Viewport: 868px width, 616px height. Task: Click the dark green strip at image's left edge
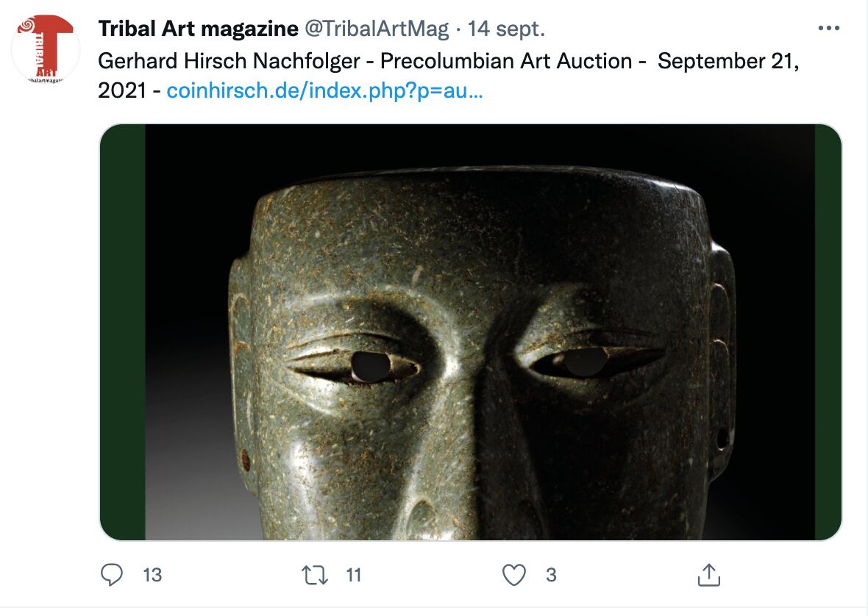(122, 331)
